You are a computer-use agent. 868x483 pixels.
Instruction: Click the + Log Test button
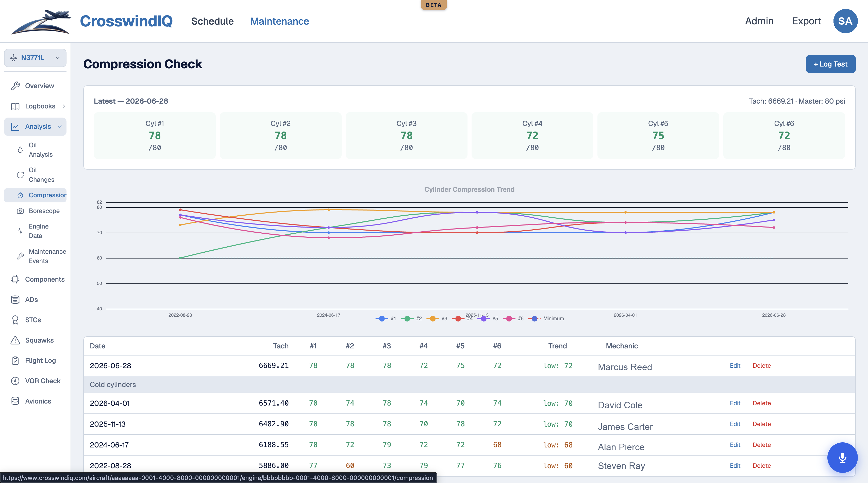(x=830, y=64)
